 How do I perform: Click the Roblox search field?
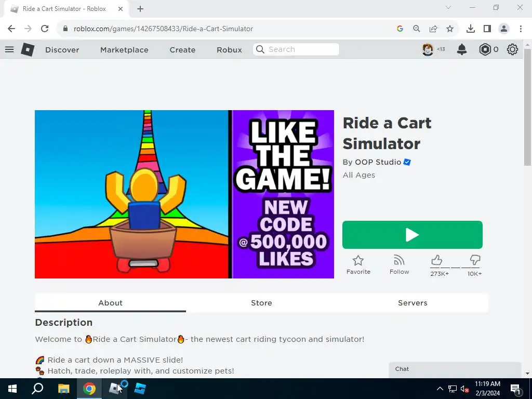[x=296, y=49]
